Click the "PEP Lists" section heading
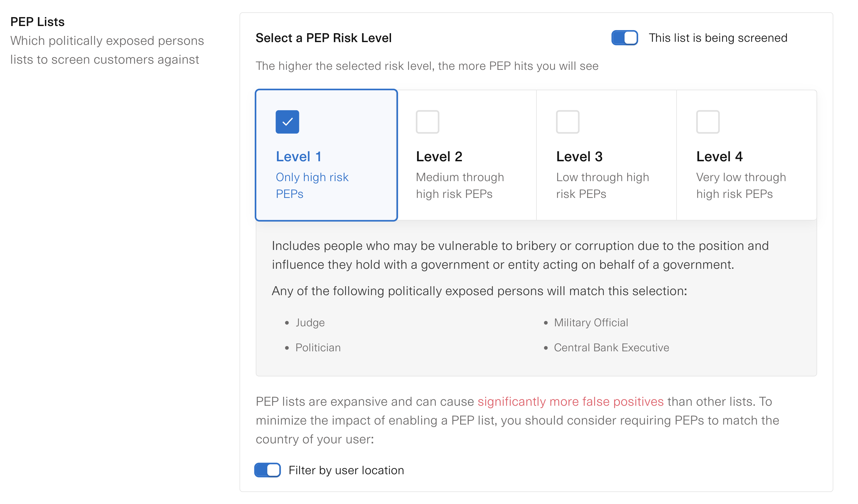The image size is (858, 504). point(37,22)
